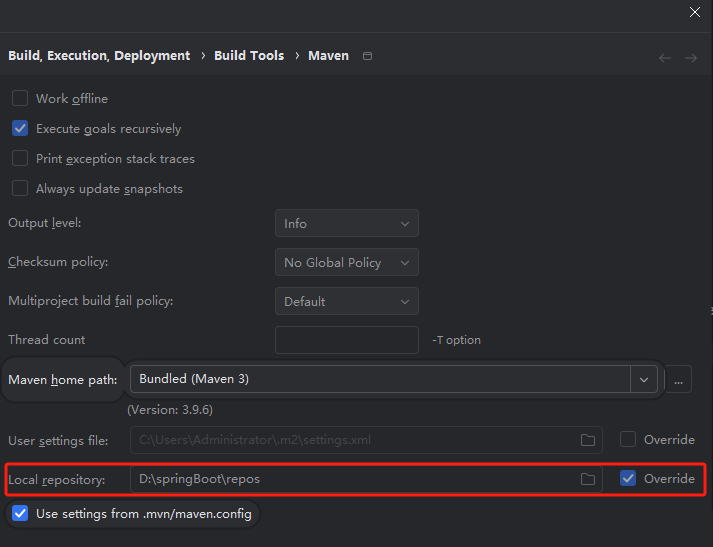Image resolution: width=713 pixels, height=547 pixels.
Task: Check Override for User settings file
Action: (628, 439)
